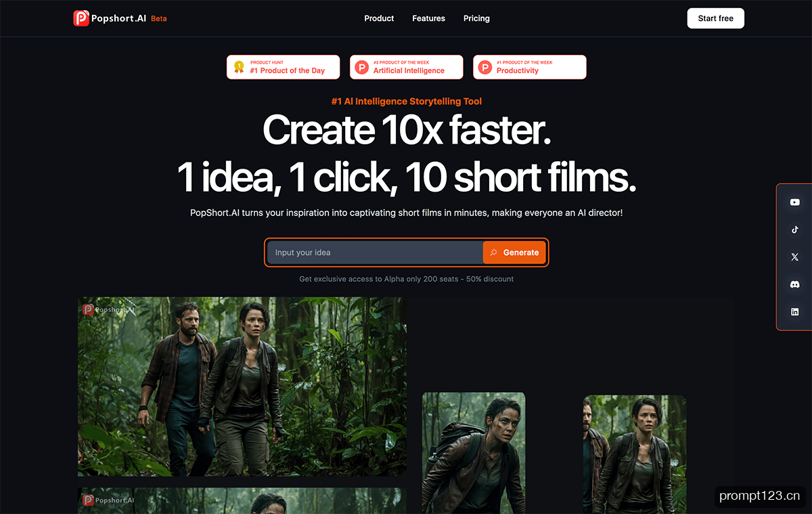Click the Beta label next to logo

(159, 19)
